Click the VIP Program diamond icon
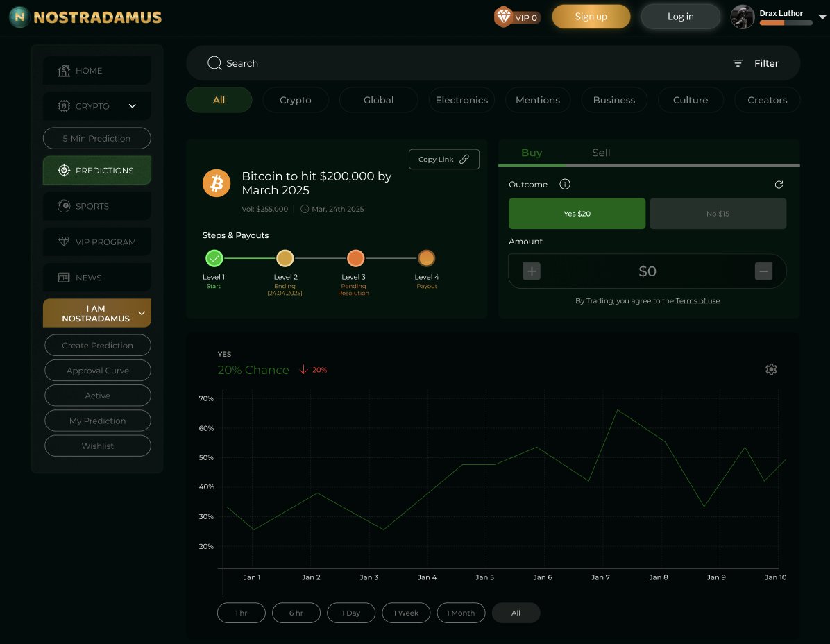 tap(64, 241)
